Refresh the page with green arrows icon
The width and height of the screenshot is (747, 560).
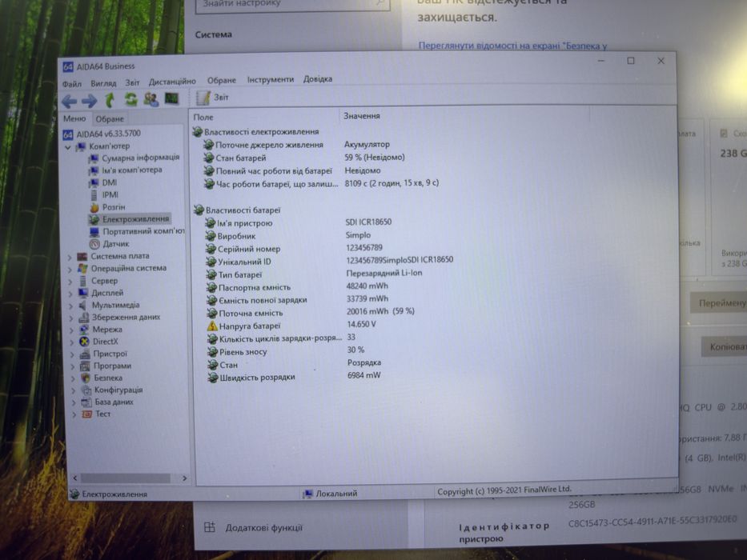pos(131,99)
